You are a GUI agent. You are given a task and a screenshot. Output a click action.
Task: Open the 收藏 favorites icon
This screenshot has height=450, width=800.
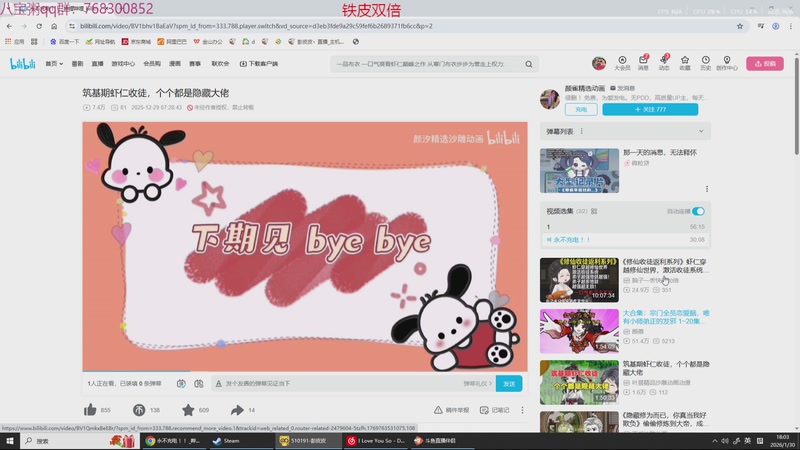pyautogui.click(x=685, y=63)
